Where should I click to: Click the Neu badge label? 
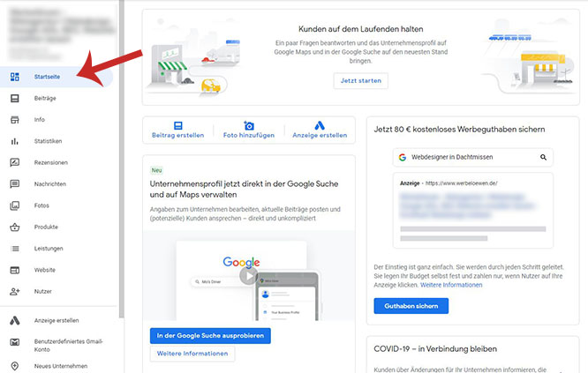tap(157, 170)
